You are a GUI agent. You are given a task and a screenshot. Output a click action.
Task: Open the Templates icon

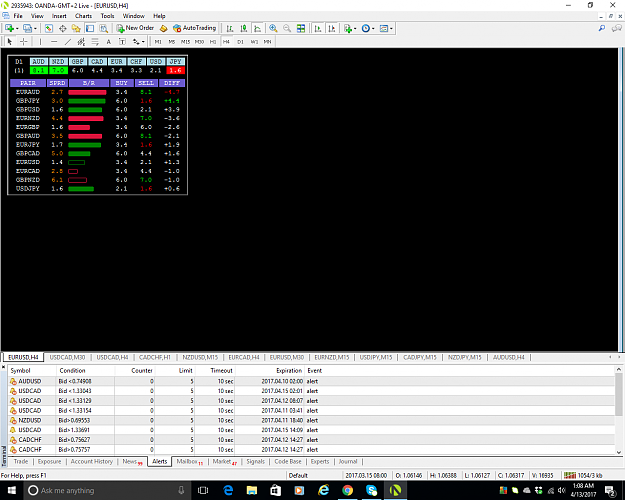click(384, 28)
